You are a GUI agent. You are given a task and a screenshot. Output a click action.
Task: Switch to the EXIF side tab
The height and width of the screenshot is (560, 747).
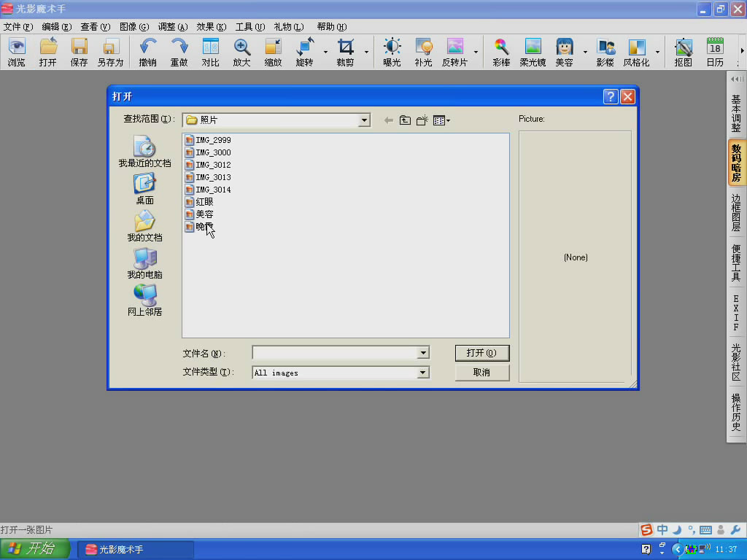pos(736,312)
